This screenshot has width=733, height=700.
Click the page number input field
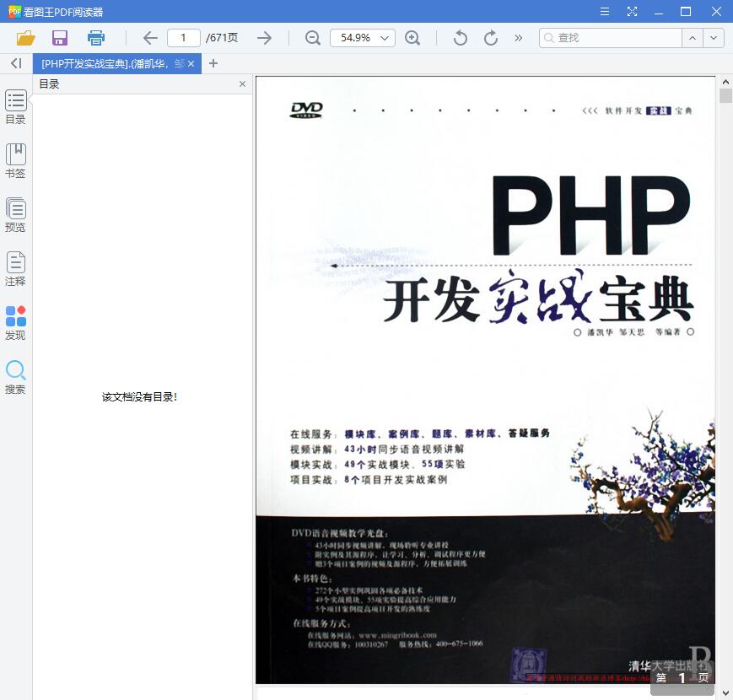(186, 38)
